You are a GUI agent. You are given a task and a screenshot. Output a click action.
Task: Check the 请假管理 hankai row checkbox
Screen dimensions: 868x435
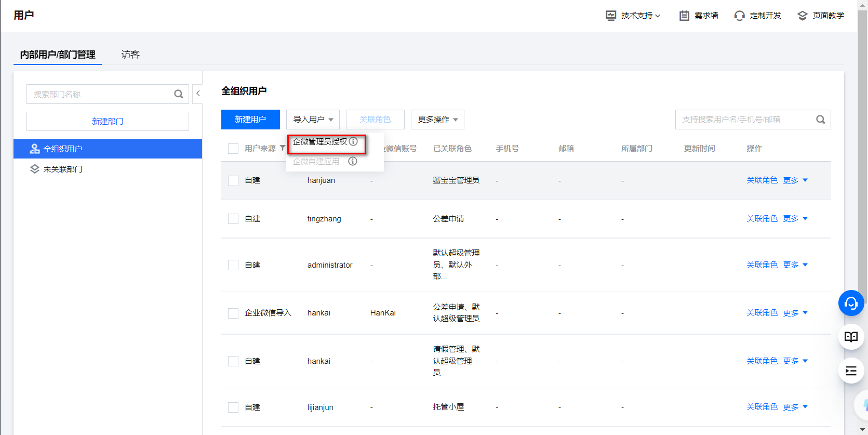pyautogui.click(x=233, y=361)
